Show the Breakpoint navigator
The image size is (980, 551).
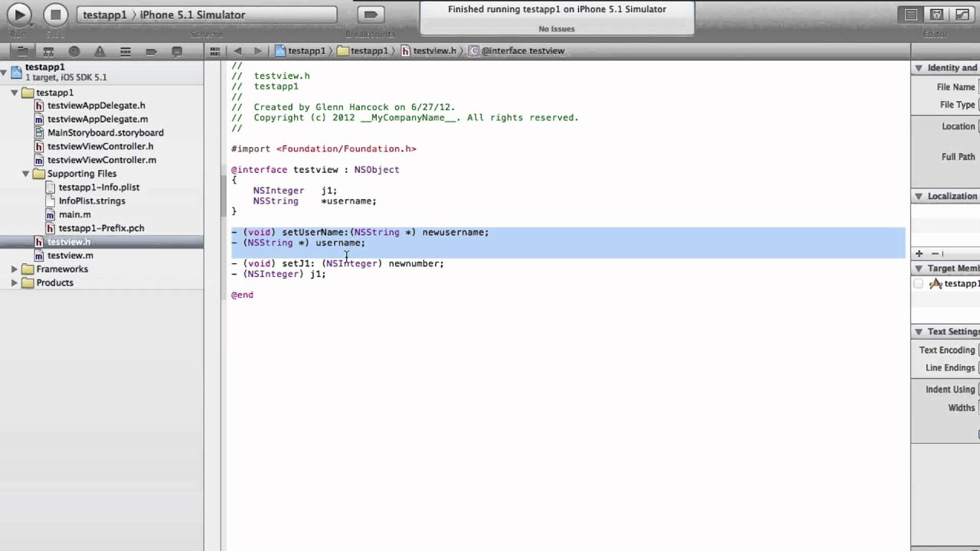click(x=152, y=51)
